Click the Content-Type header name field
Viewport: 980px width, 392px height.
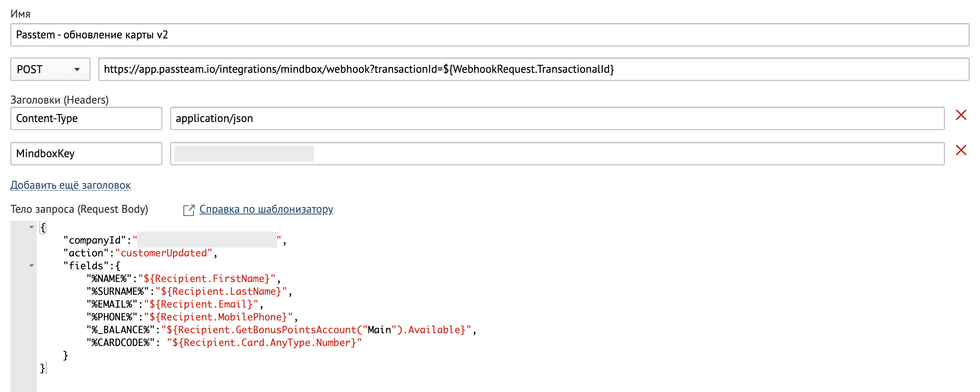(x=86, y=118)
